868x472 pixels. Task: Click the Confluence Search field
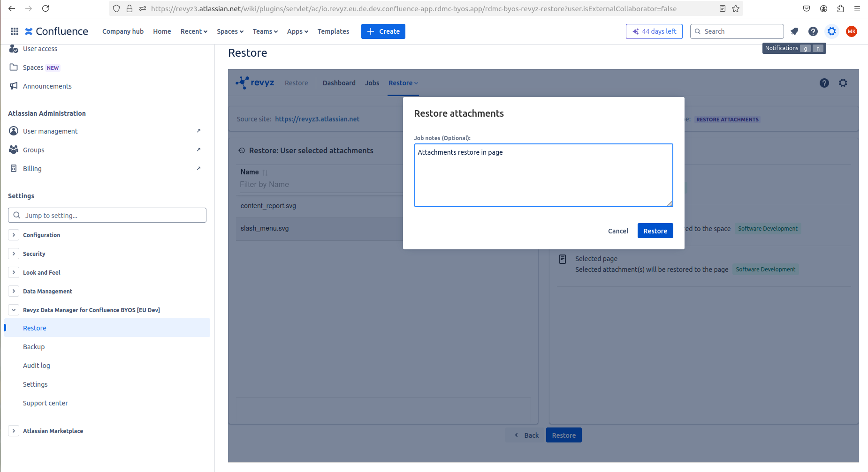click(x=737, y=31)
